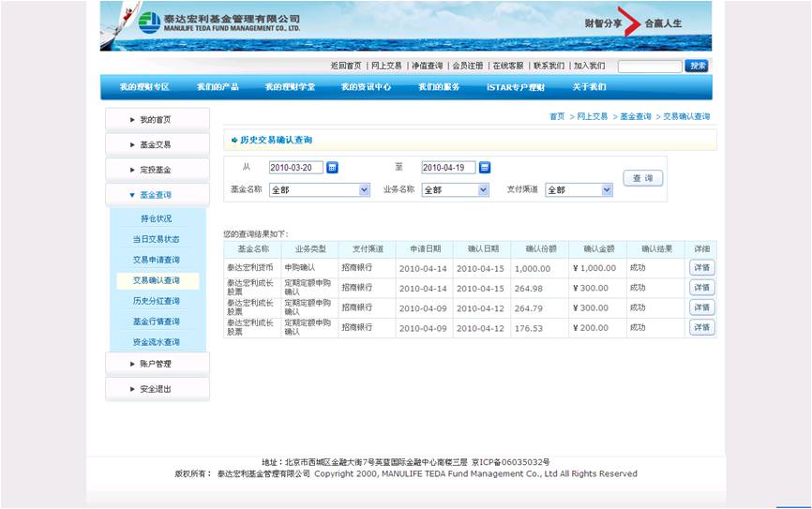This screenshot has width=812, height=509.
Task: Expand the 业务名称 dropdown
Action: tap(455, 190)
